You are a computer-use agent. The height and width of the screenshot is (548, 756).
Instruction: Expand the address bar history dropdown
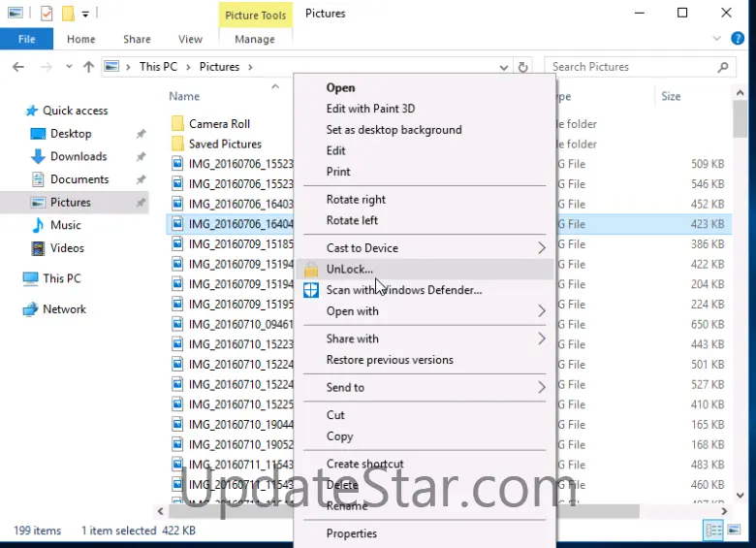504,67
